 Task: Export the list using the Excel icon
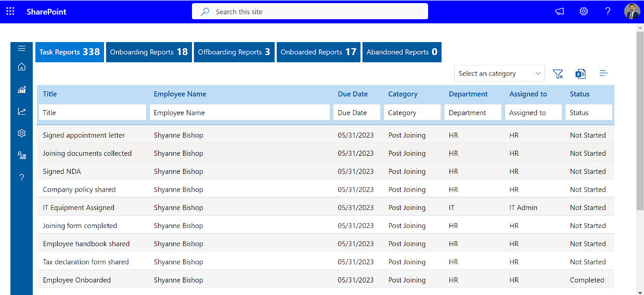pos(581,74)
